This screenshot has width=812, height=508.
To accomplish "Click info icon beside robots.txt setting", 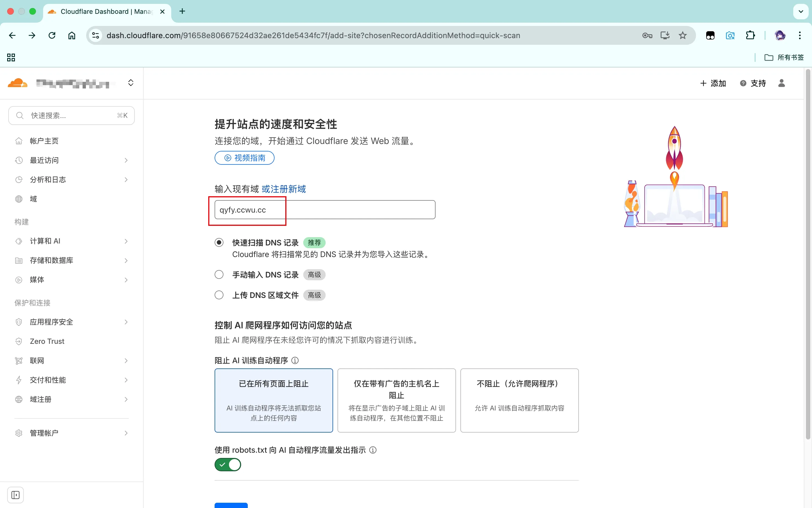I will click(373, 450).
